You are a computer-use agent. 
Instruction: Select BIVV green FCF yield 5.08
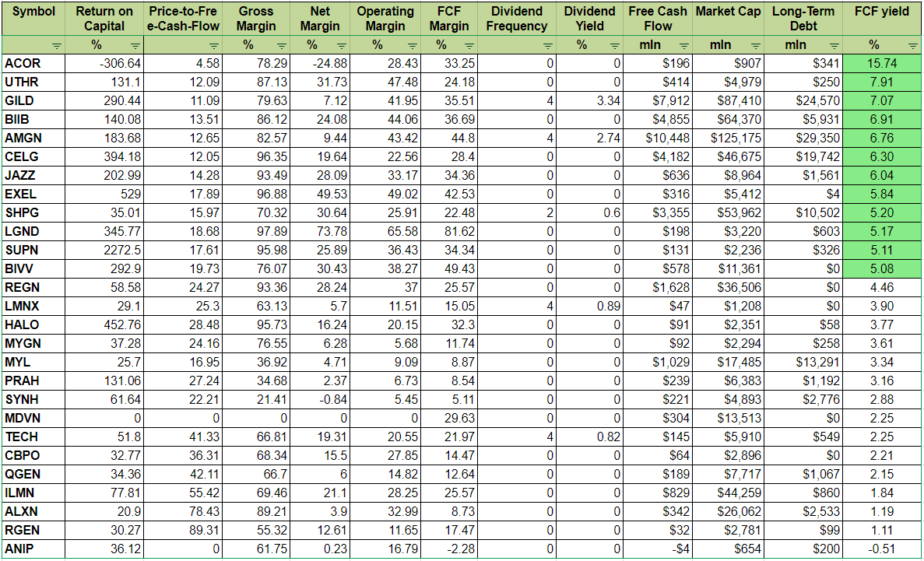(881, 269)
